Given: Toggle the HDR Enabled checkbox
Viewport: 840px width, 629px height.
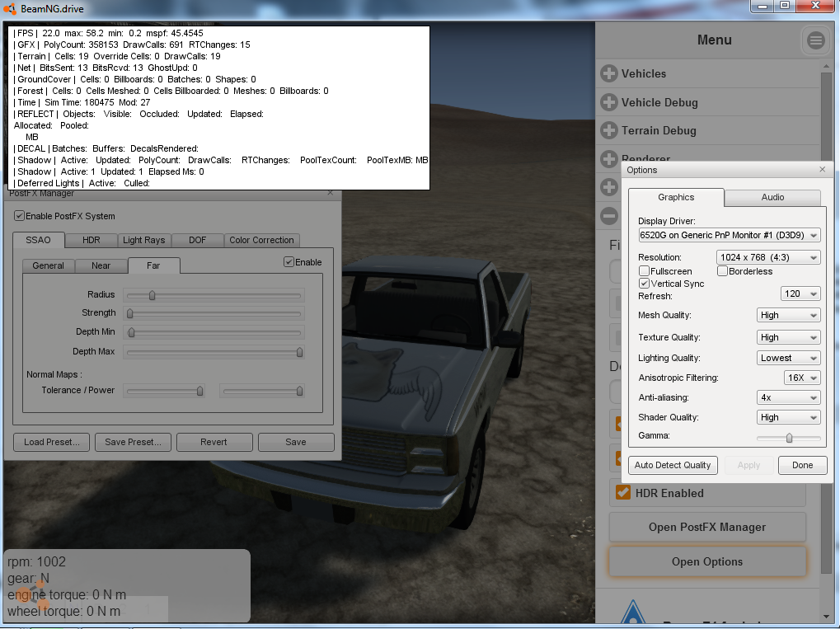Looking at the screenshot, I should click(x=623, y=492).
